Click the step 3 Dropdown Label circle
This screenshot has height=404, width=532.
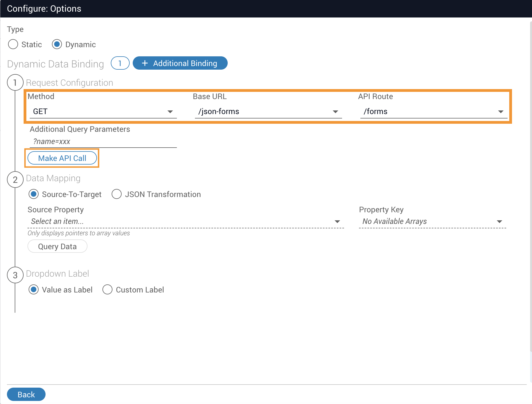tap(15, 275)
